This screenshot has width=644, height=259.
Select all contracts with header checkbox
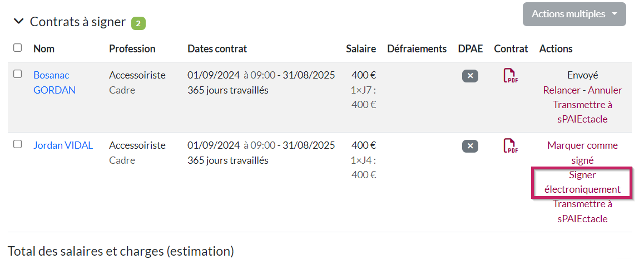[18, 48]
